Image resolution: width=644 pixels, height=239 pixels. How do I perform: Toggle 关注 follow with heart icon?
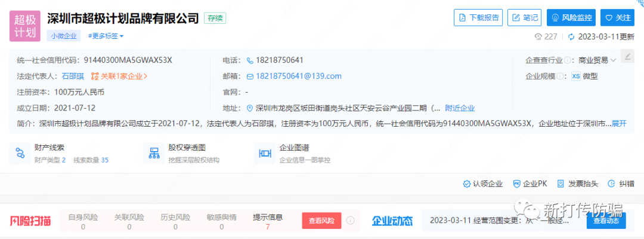617,18
